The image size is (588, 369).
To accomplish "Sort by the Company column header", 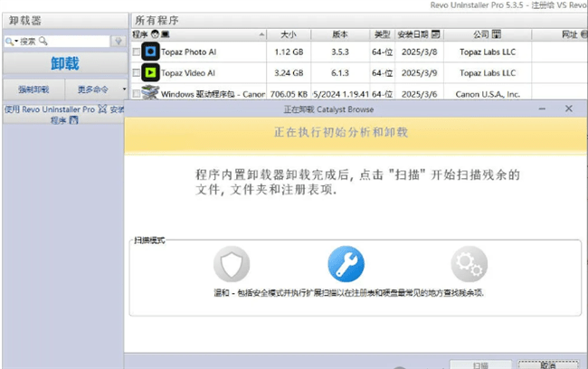I will click(x=488, y=34).
